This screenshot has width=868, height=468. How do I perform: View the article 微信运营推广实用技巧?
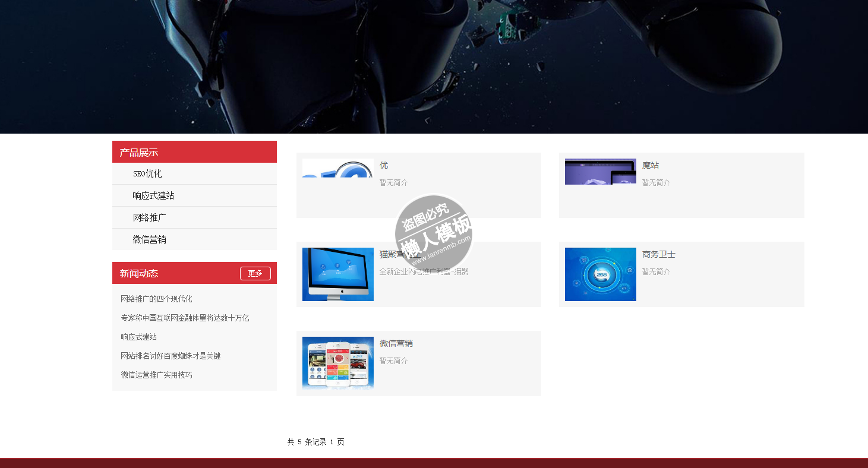156,375
